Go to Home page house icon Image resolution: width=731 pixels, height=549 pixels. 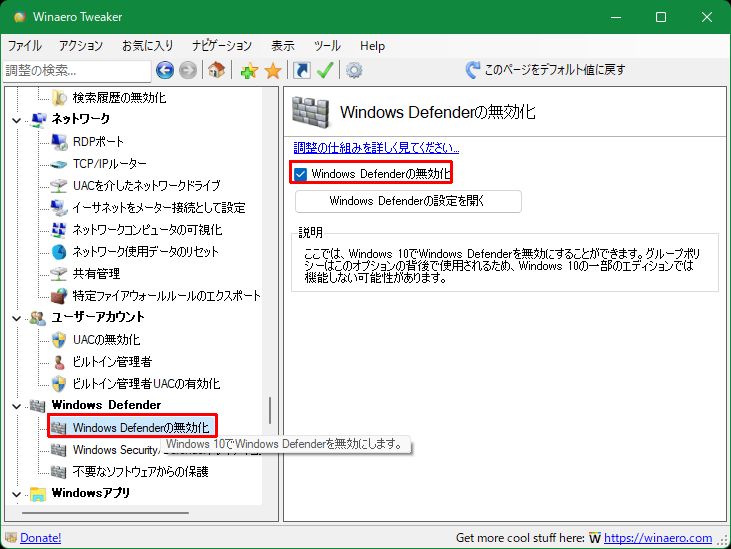click(217, 70)
